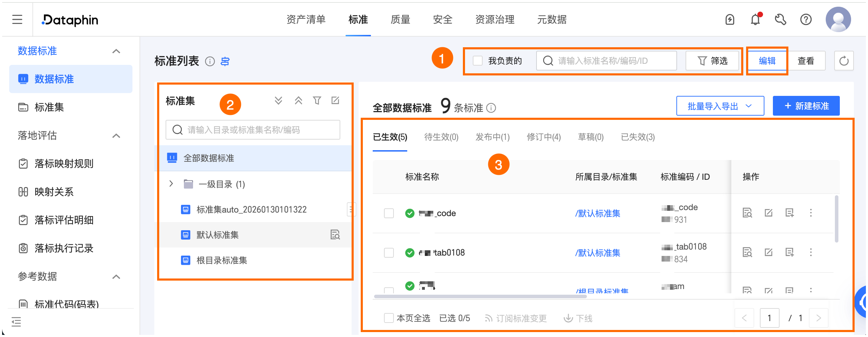The image size is (868, 337).
Task: Toggle the 我负责的 checkbox
Action: point(478,61)
